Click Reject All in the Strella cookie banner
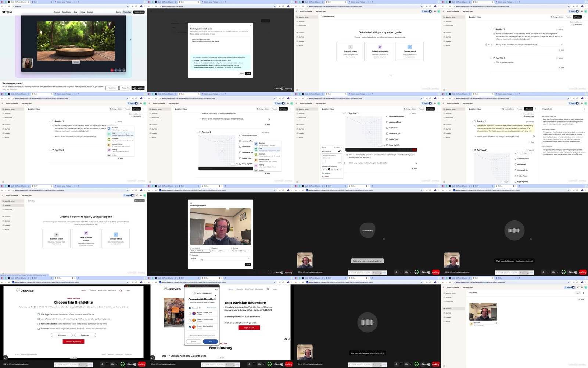 (125, 88)
